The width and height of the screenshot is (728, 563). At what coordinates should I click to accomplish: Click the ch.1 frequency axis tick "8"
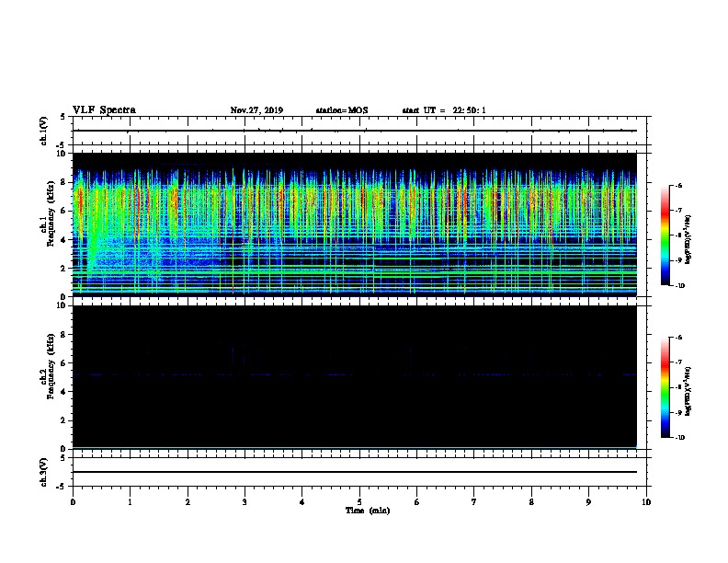pos(64,182)
